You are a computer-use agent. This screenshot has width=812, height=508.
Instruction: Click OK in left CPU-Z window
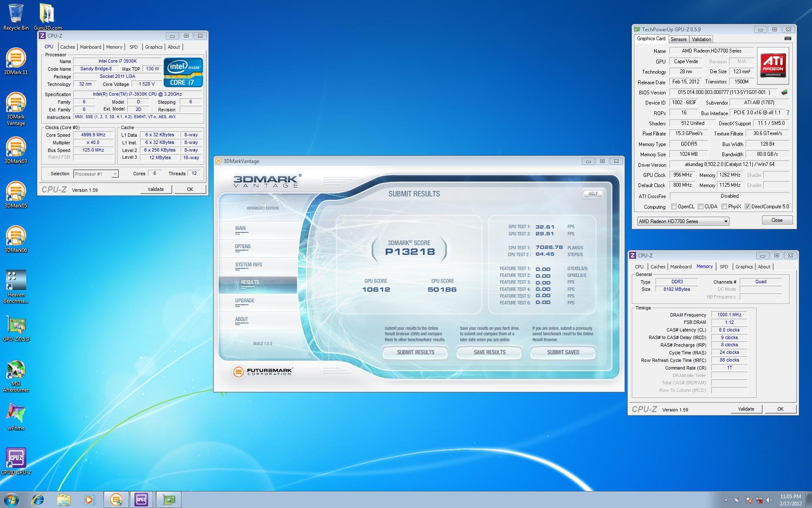[x=190, y=189]
